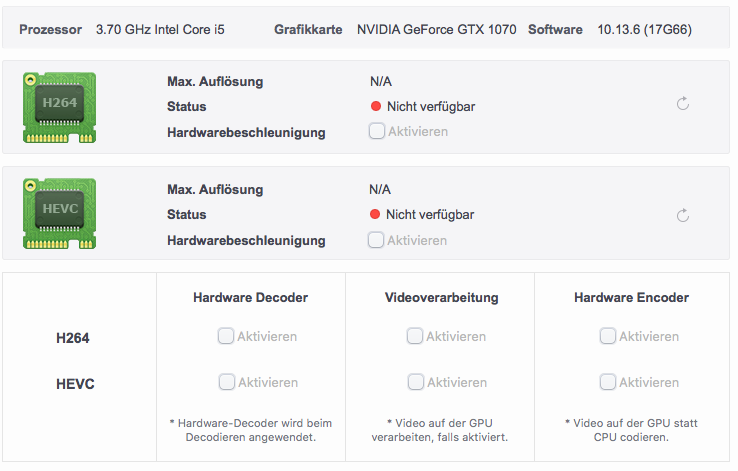Click the green HEVC chip icon
The image size is (738, 471).
(x=59, y=214)
